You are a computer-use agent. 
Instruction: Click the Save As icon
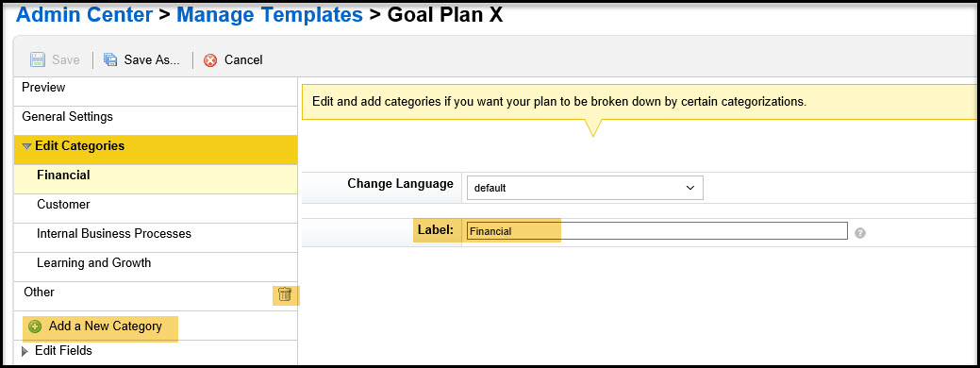click(x=110, y=60)
